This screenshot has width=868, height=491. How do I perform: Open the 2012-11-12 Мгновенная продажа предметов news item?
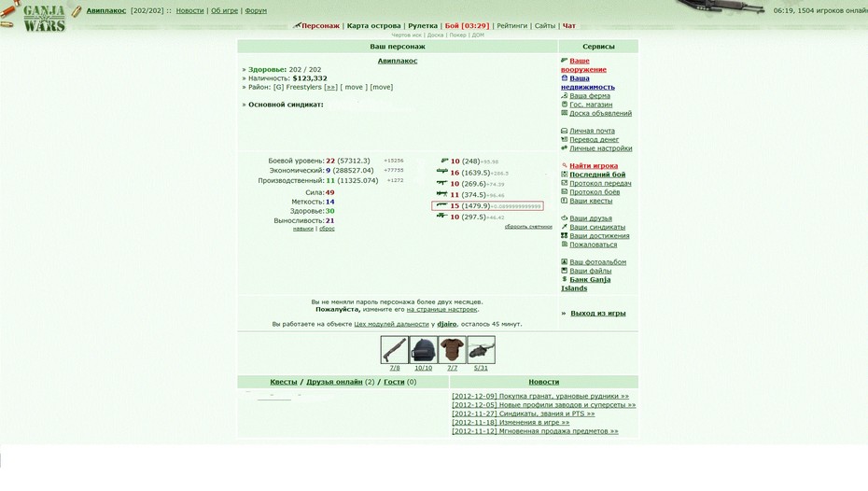[x=535, y=431]
